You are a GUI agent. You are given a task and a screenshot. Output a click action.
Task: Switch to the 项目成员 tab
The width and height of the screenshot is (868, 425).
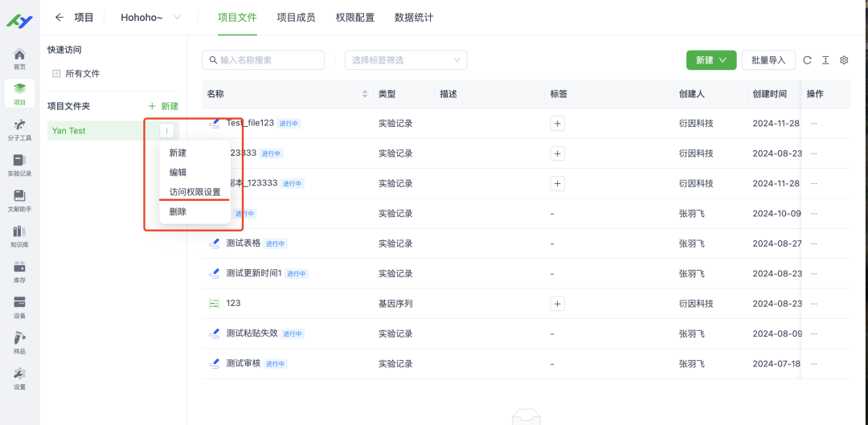click(296, 18)
